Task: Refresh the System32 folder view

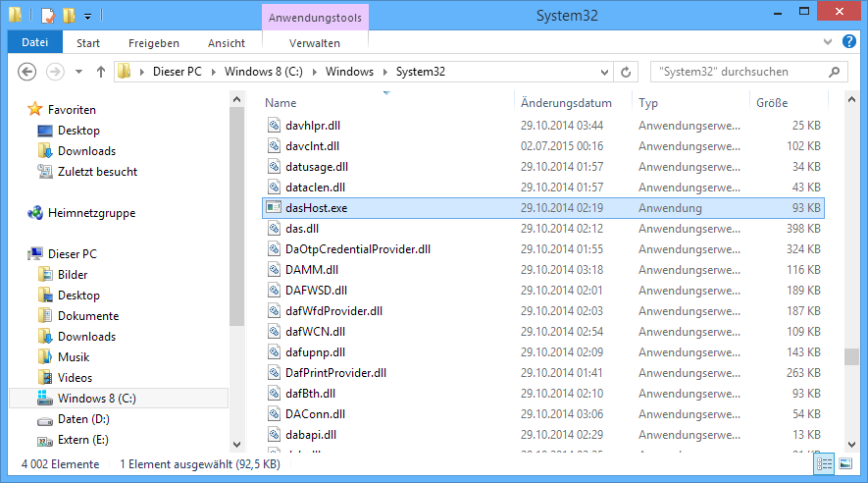Action: [626, 72]
